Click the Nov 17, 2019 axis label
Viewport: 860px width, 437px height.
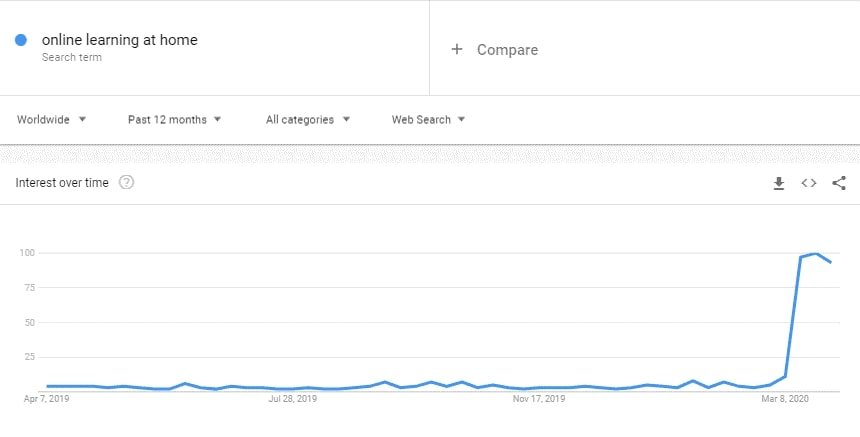click(x=539, y=399)
